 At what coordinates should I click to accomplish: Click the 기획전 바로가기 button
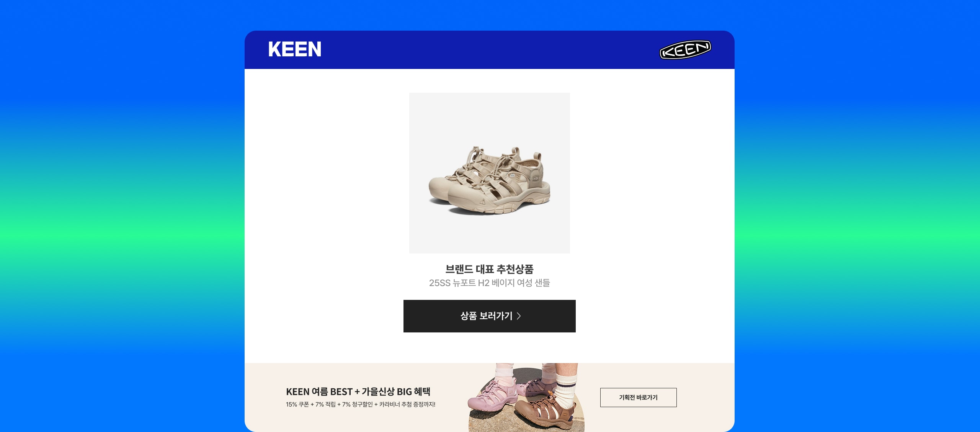[638, 398]
